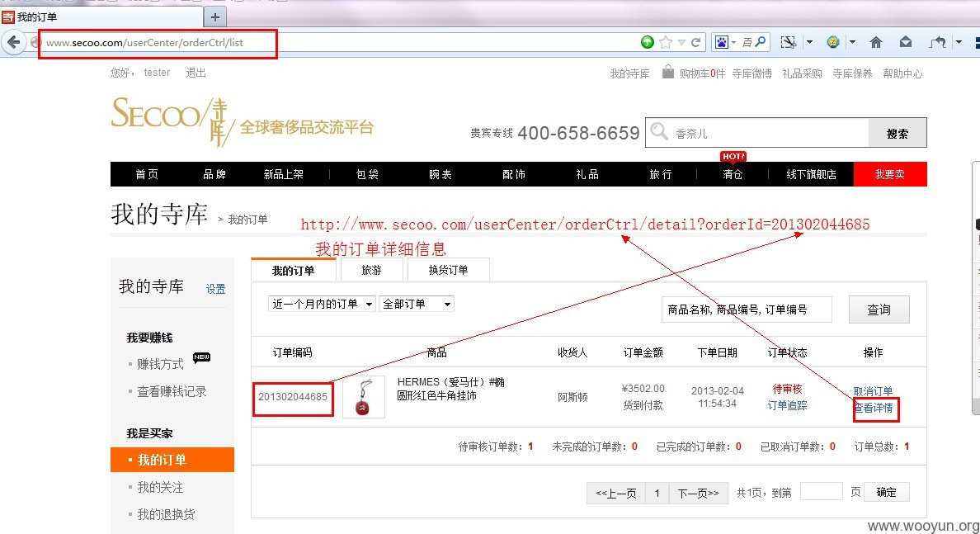Expand the dropdown next to the undo arrow
This screenshot has height=534, width=980.
coord(959,43)
